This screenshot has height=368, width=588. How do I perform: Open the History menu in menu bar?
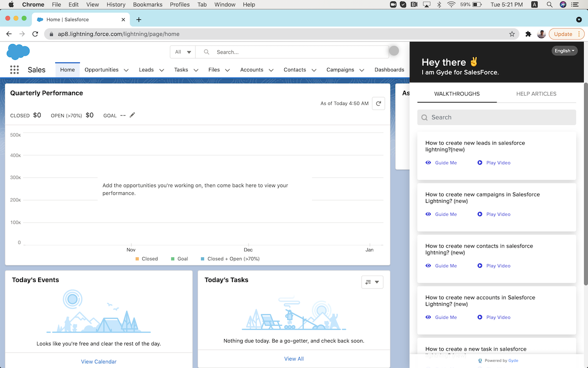(x=116, y=5)
